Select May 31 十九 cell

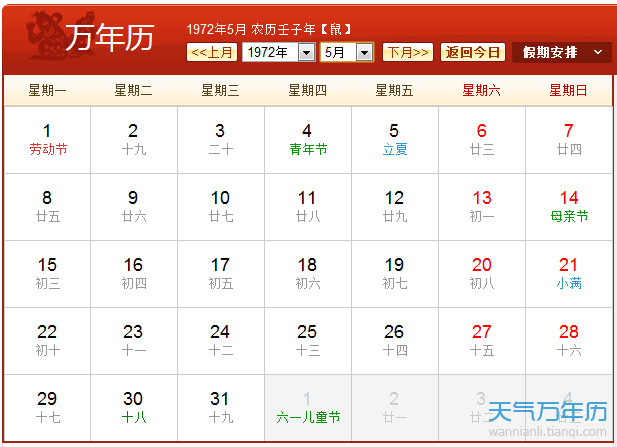(x=221, y=408)
